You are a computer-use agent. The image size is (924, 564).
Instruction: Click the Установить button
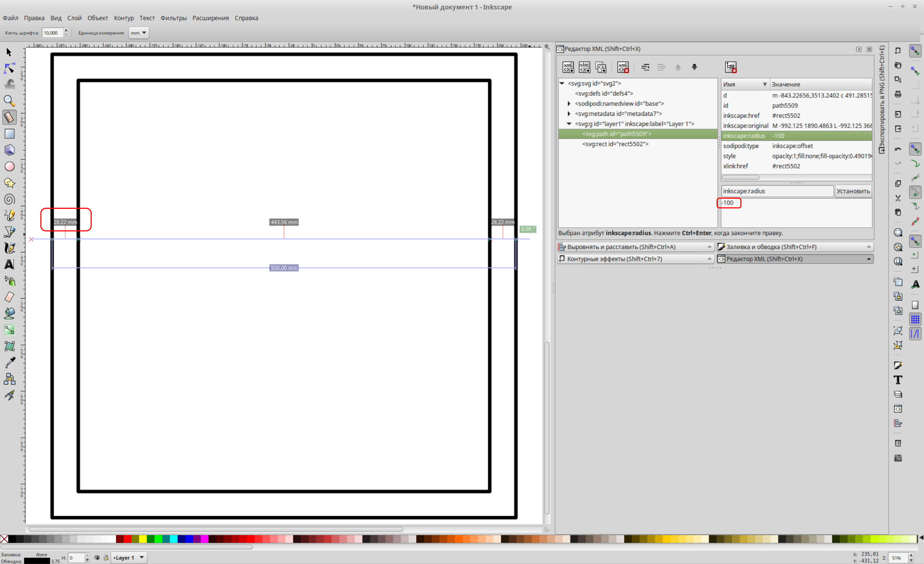click(x=853, y=191)
